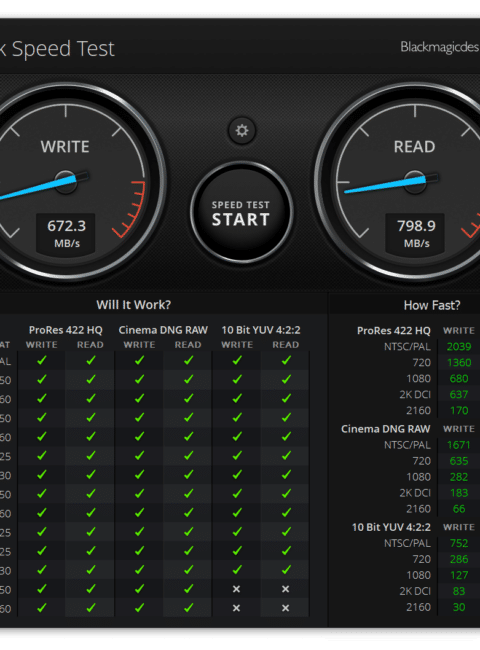Select the 635 Cinema DNG 720 value
The image size is (480, 650).
click(x=459, y=461)
